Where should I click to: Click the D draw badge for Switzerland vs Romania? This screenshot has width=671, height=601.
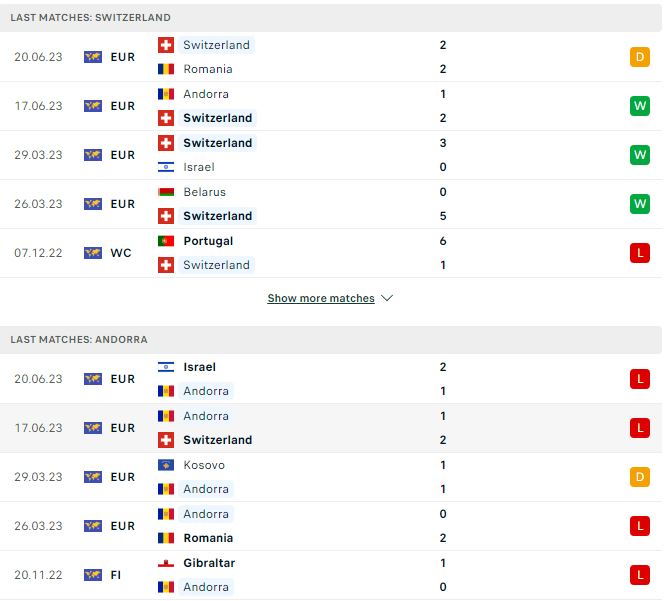click(x=640, y=57)
